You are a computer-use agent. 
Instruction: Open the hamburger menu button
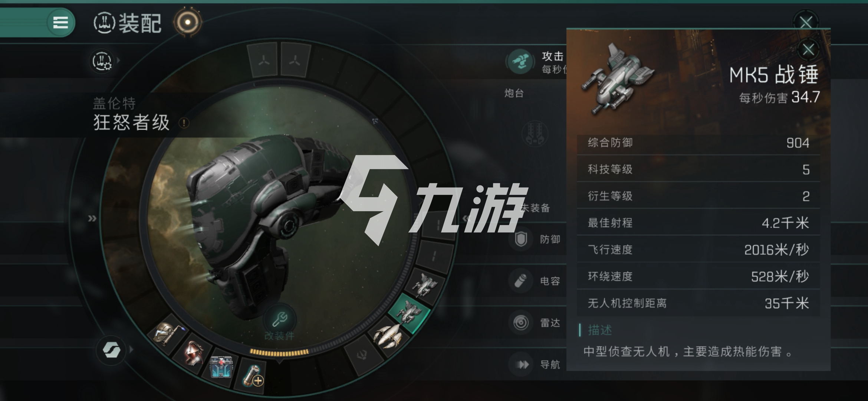pyautogui.click(x=60, y=22)
